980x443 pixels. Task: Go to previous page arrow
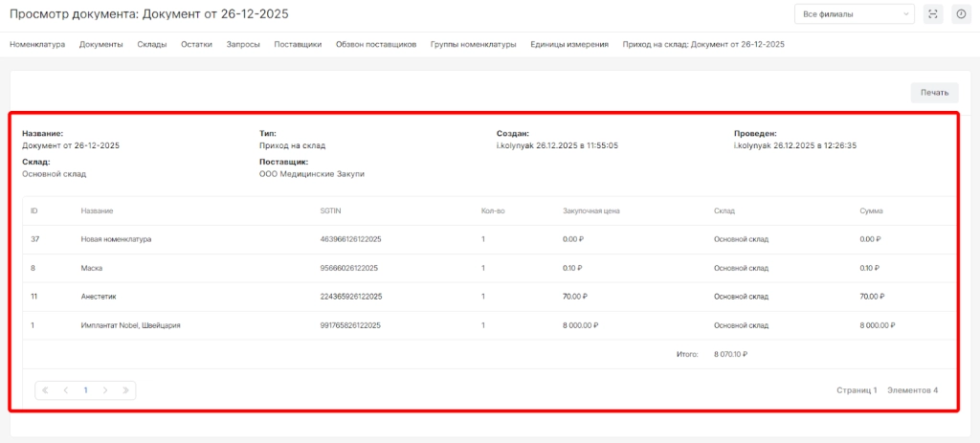[65, 390]
